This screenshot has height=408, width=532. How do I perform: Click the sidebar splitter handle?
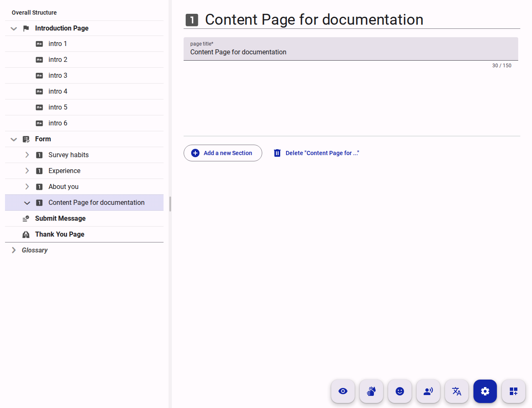170,204
